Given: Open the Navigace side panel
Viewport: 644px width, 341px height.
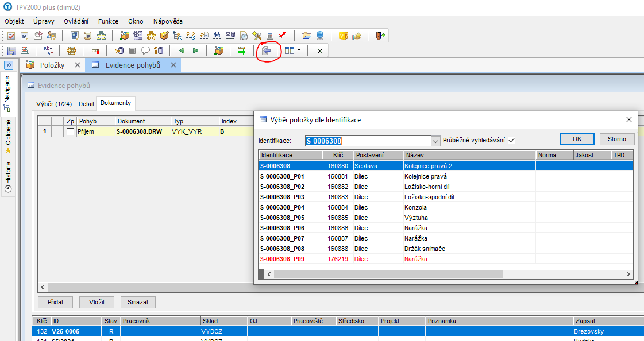Looking at the screenshot, I should pos(7,94).
